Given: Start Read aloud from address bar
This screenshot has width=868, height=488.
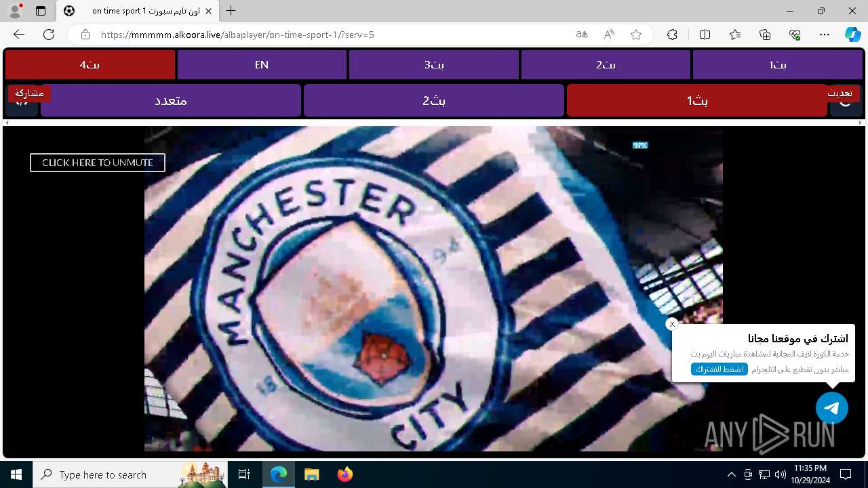Looking at the screenshot, I should pos(609,35).
